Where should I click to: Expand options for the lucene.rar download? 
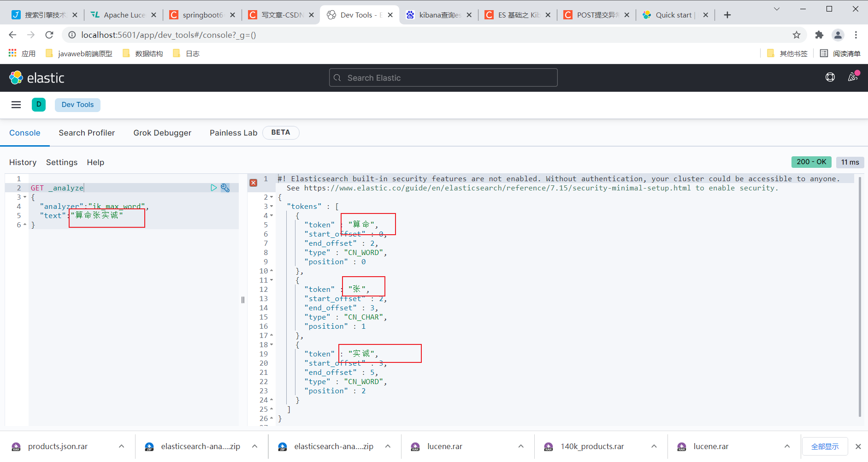520,446
